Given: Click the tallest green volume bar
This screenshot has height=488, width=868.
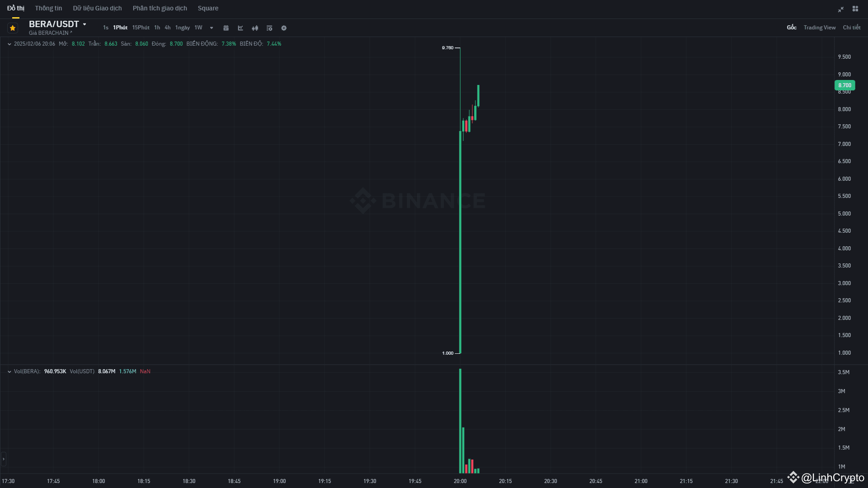Looking at the screenshot, I should pyautogui.click(x=460, y=421).
